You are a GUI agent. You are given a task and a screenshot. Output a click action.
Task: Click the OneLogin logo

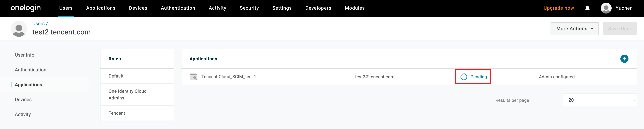pyautogui.click(x=25, y=8)
